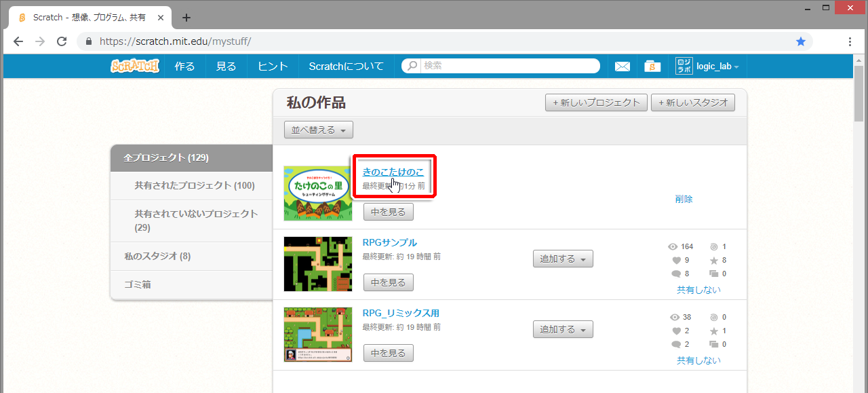The width and height of the screenshot is (868, 393).
Task: Click the Scratch logo in navigation bar
Action: coord(134,66)
